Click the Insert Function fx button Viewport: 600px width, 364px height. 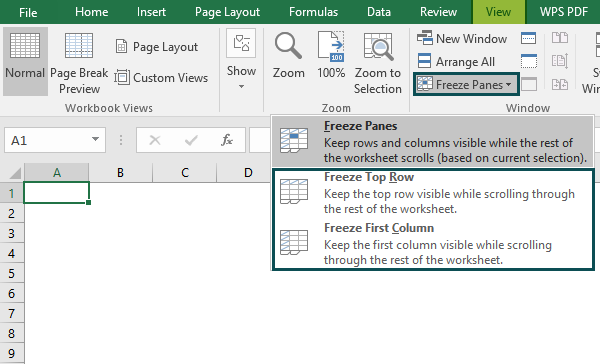[x=227, y=140]
